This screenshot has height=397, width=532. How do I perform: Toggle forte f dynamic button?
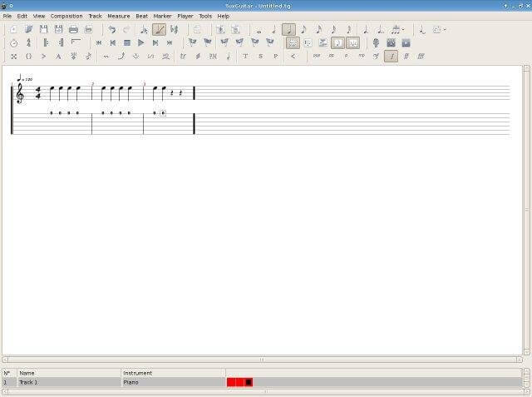point(391,57)
